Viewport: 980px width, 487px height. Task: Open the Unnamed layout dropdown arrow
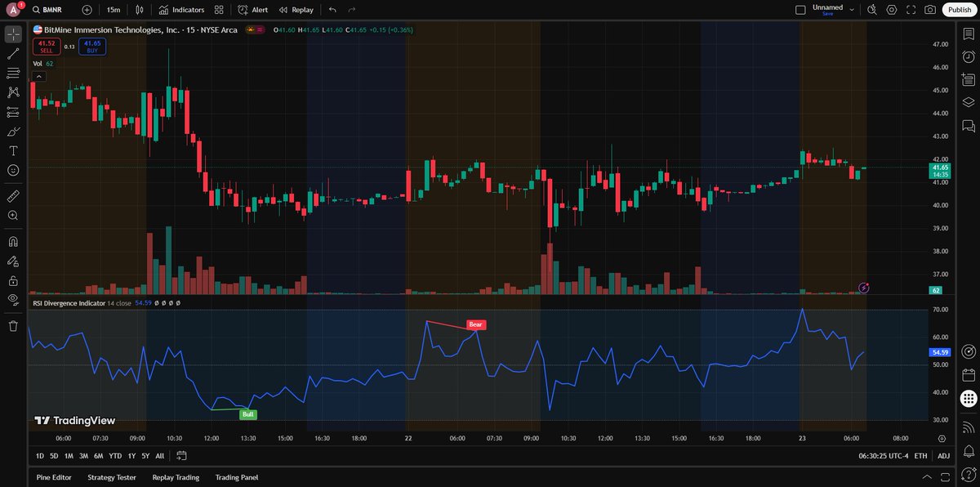coord(852,10)
